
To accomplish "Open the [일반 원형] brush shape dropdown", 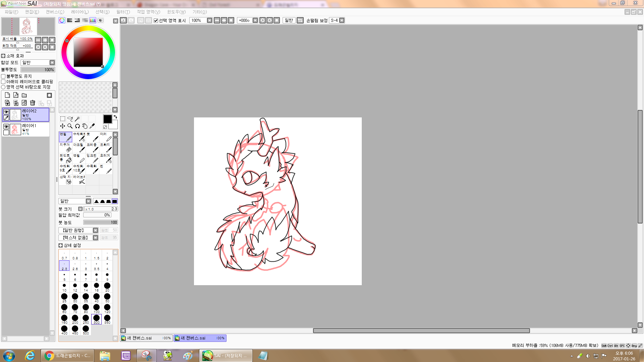I will [x=79, y=230].
